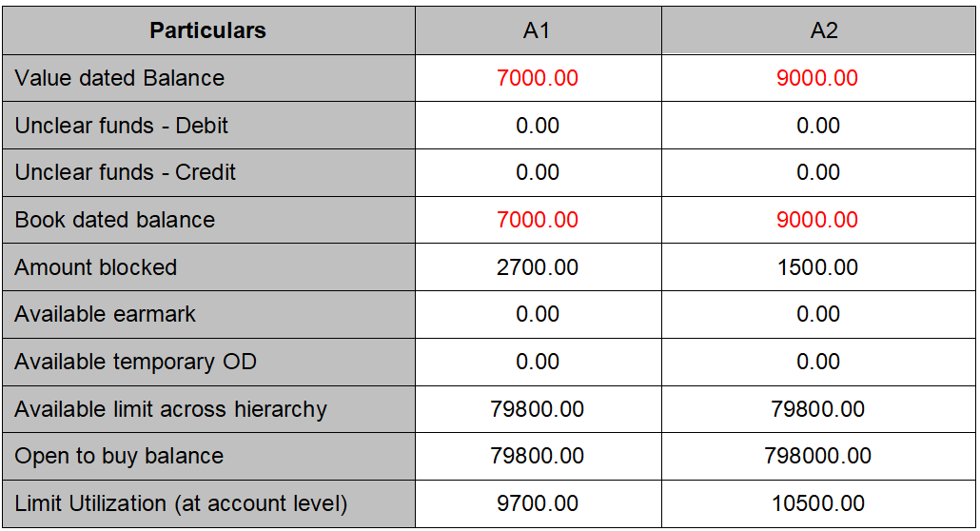Click A1 Value dated Balance 7000.00

click(x=537, y=78)
